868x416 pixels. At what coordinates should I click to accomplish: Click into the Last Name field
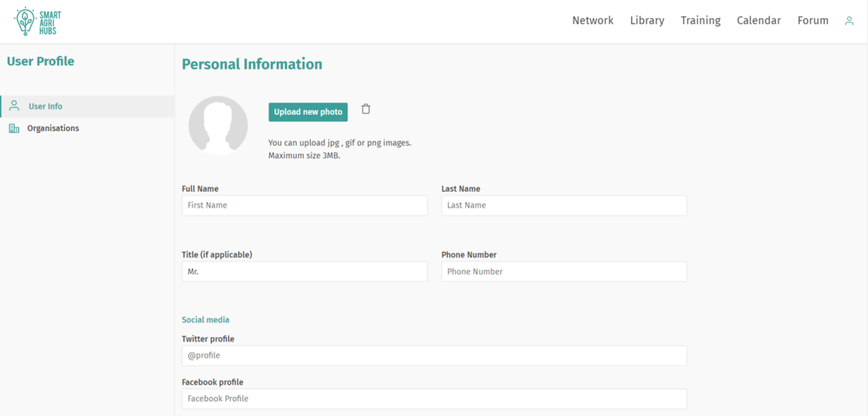(x=564, y=206)
